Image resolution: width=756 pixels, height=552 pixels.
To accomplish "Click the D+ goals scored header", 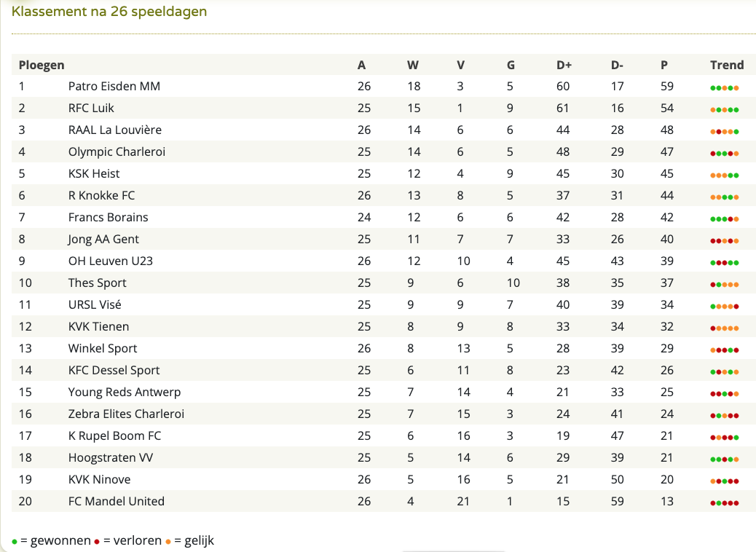I will pos(564,65).
